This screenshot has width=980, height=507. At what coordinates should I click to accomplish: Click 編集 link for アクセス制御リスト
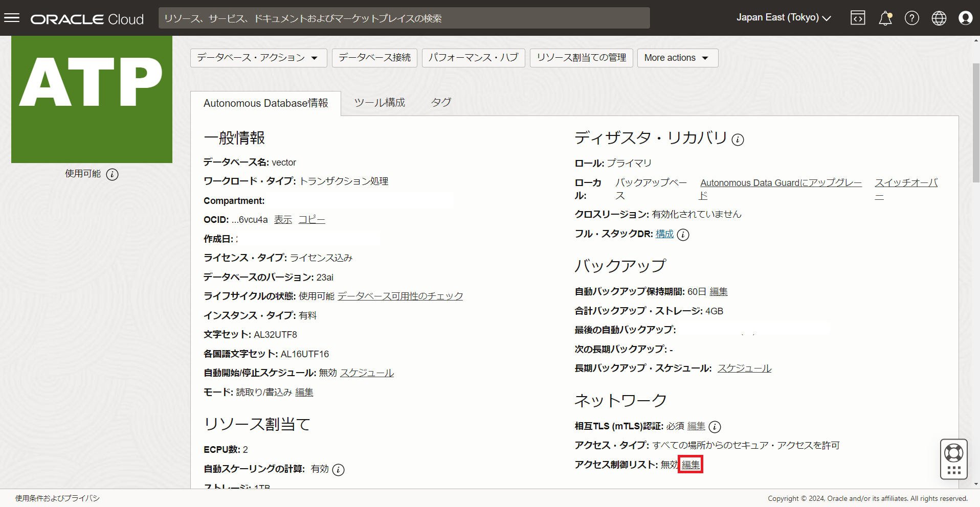coord(691,465)
